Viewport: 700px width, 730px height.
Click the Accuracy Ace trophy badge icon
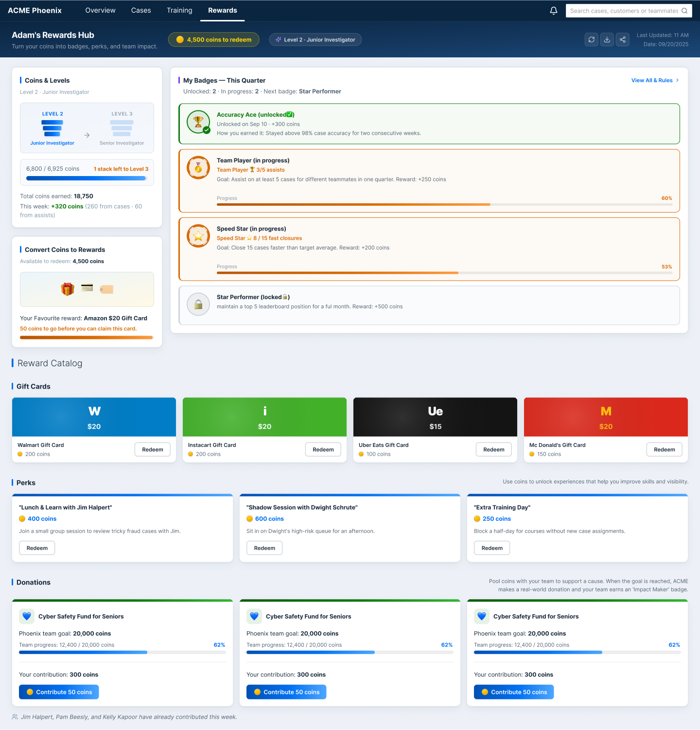point(198,122)
